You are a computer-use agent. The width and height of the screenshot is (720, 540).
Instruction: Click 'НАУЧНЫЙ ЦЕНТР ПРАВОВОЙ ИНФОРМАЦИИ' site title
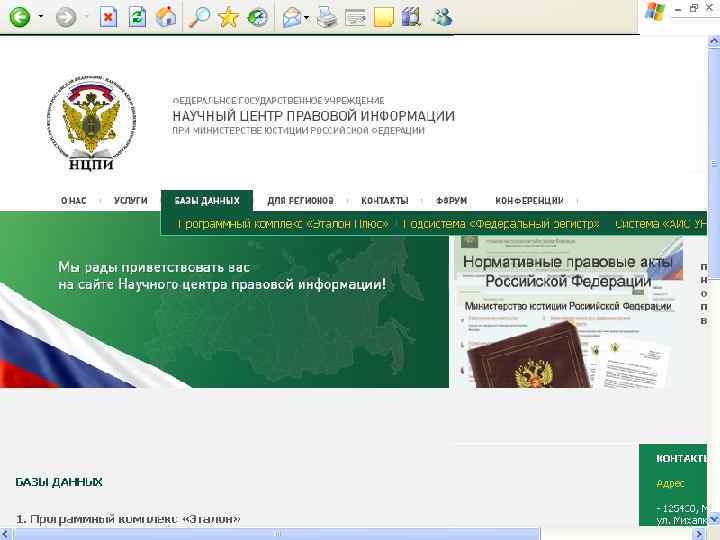coord(314,116)
